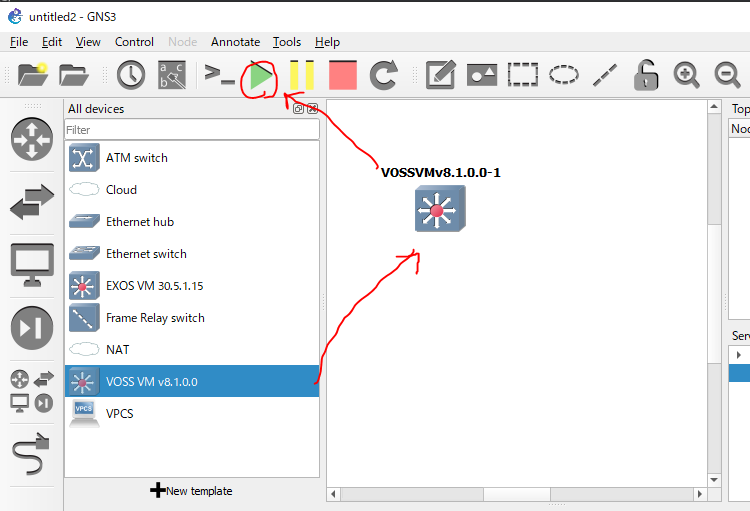Start all nodes with green play button
750x511 pixels.
point(261,76)
